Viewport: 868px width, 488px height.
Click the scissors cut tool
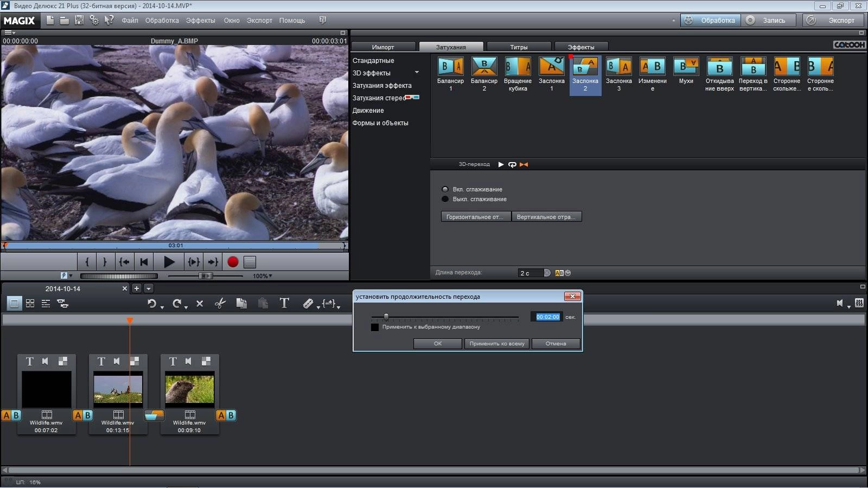(x=220, y=304)
